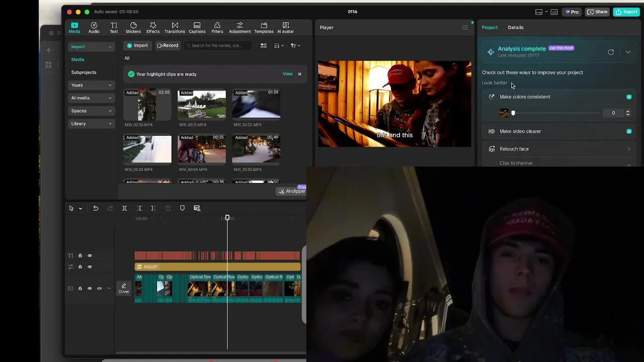Screen dimensions: 644x362
Task: Hide the text track with eye icon
Action: (90, 255)
